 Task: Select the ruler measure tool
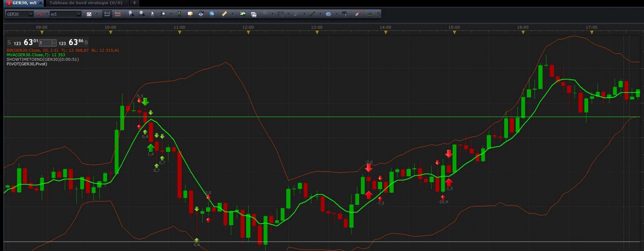[x=224, y=14]
